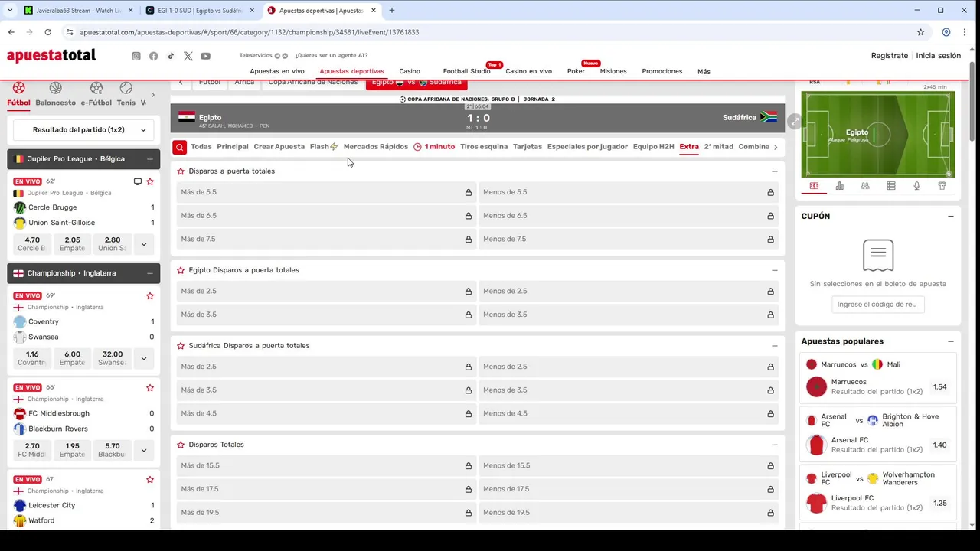The image size is (980, 551).
Task: Click the lock icon on Menos de 19.5
Action: 770,513
